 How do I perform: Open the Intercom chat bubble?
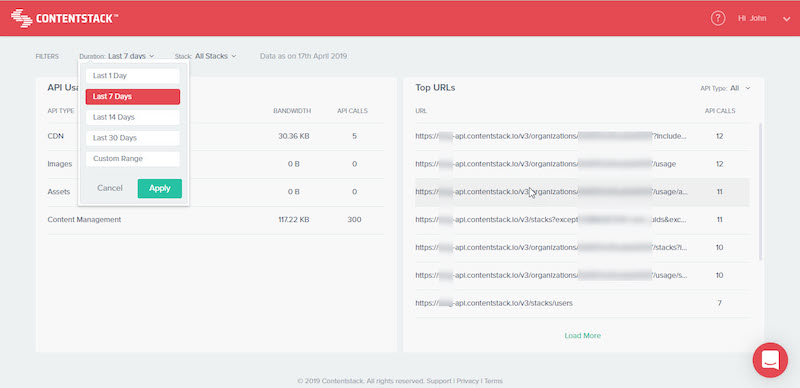(770, 360)
